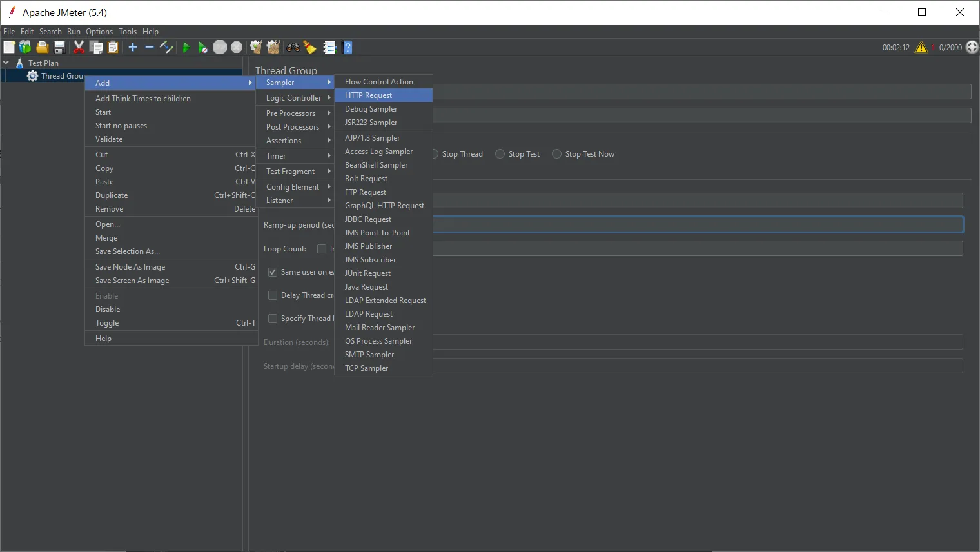Click the Ramp-up period input field
The image size is (980, 552).
[698, 224]
